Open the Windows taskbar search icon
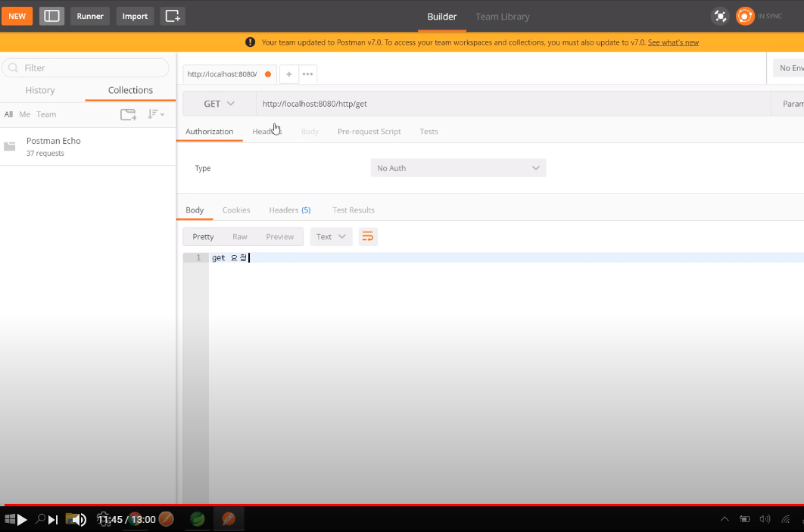The image size is (804, 532). coord(40,518)
